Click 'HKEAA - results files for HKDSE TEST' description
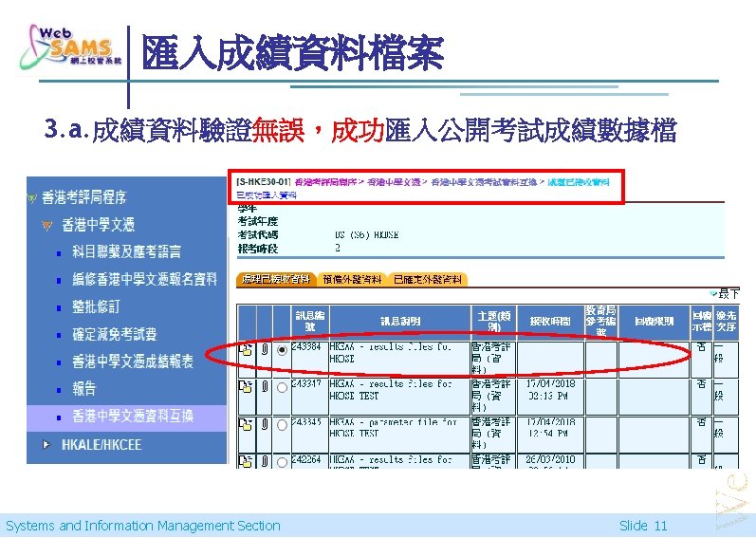 point(391,390)
